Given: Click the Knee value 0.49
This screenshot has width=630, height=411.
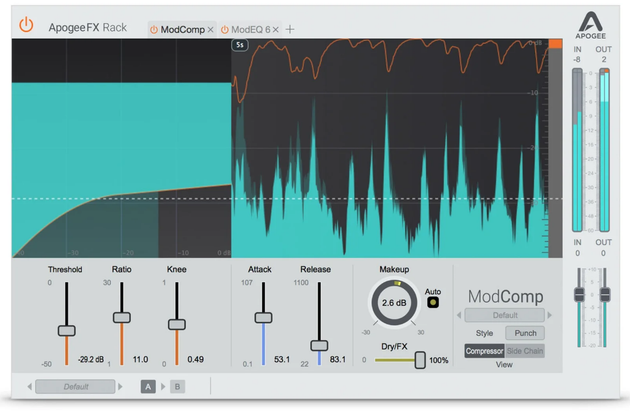Looking at the screenshot, I should (x=195, y=359).
